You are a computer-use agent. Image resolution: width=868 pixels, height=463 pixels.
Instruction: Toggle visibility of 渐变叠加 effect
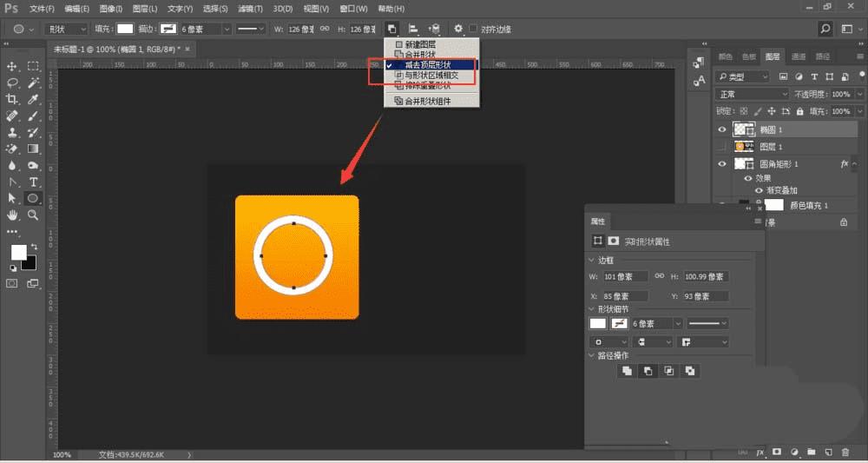759,190
